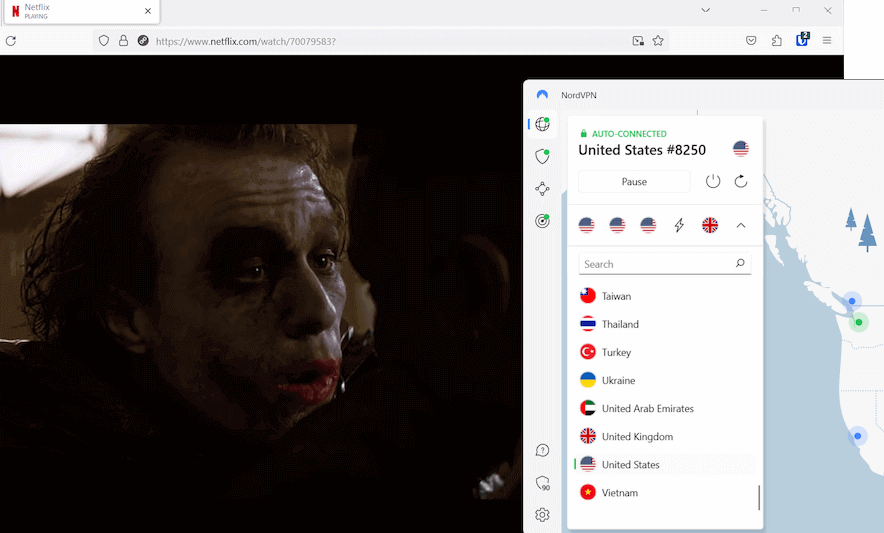Screen dimensions: 884x533
Task: Open Firefox extensions puzzle icon
Action: point(776,41)
